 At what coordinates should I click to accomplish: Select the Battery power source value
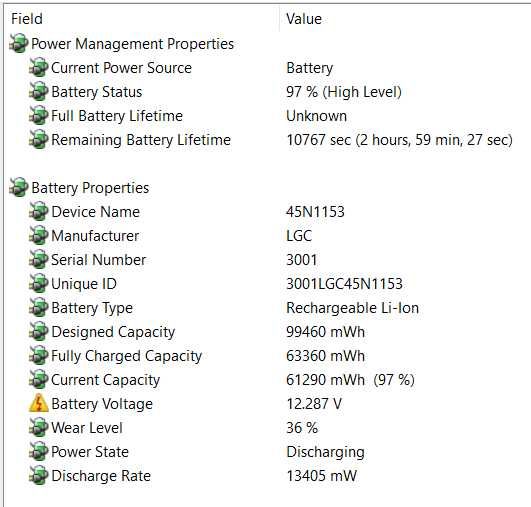coord(310,68)
